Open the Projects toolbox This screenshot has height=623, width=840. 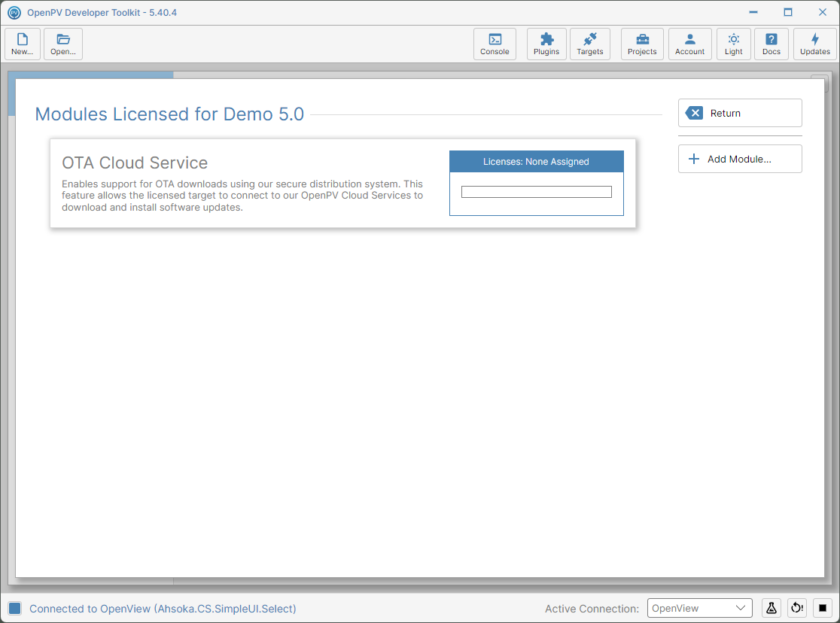642,44
